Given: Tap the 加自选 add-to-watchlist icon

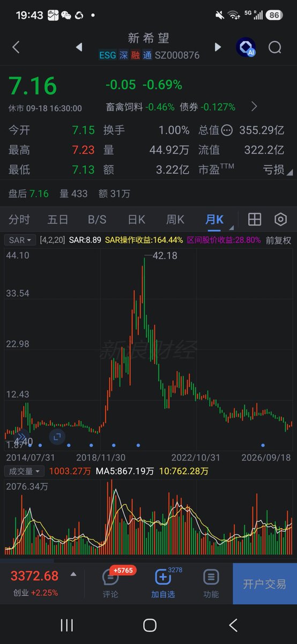Looking at the screenshot, I should tap(162, 577).
